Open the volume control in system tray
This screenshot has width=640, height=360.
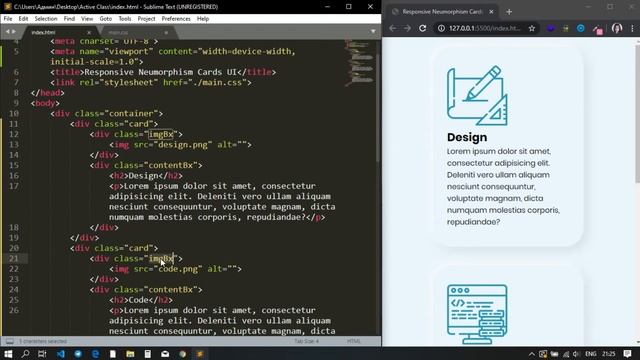click(x=576, y=354)
